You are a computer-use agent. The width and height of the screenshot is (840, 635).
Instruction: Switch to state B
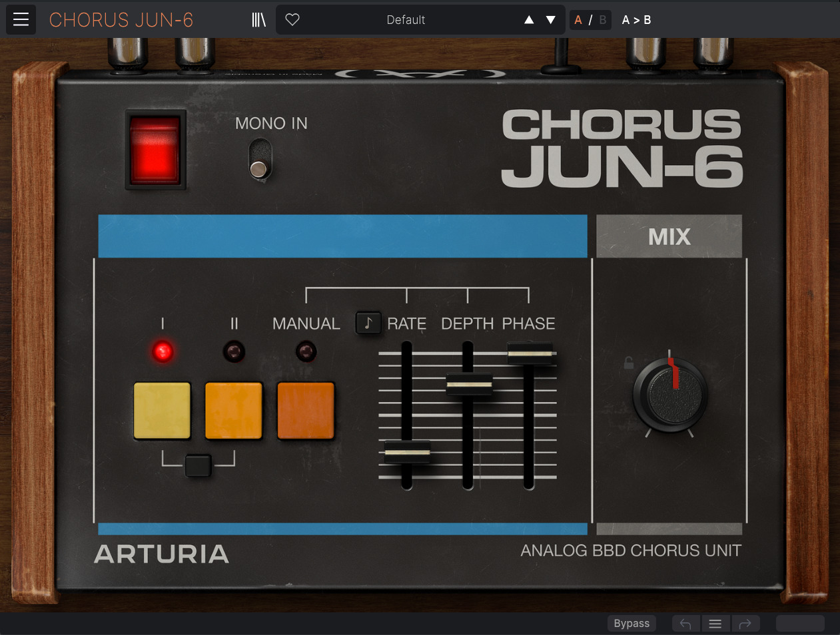pyautogui.click(x=603, y=20)
